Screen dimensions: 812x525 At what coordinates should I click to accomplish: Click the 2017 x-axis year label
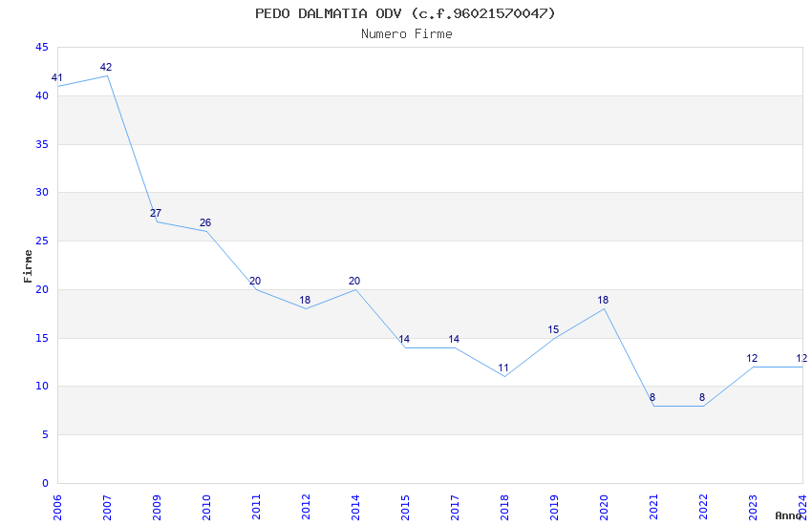click(455, 506)
